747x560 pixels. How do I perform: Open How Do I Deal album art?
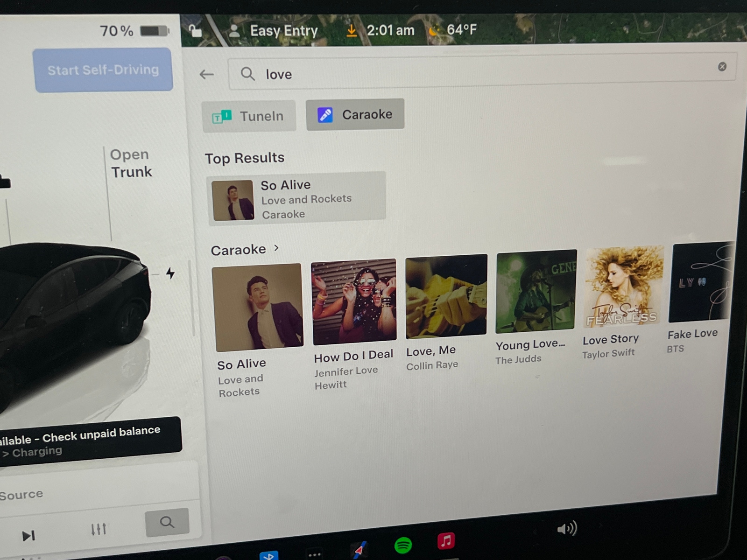[354, 301]
